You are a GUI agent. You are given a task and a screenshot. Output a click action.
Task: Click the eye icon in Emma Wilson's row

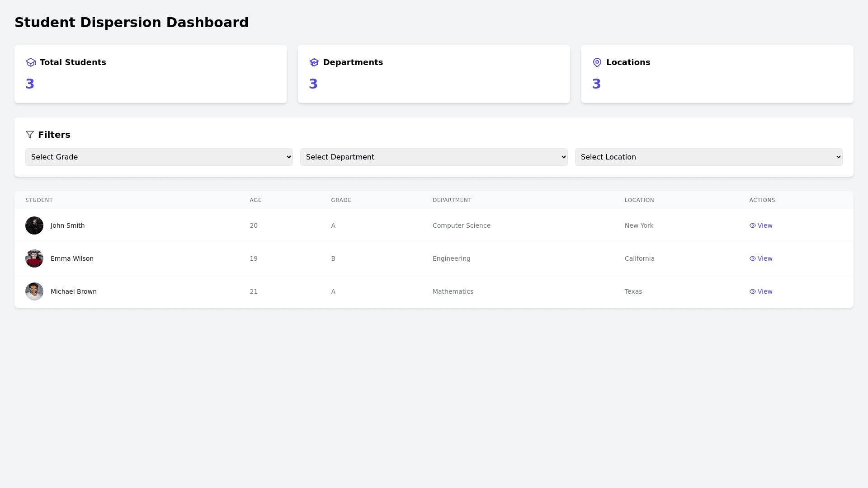coord(753,258)
